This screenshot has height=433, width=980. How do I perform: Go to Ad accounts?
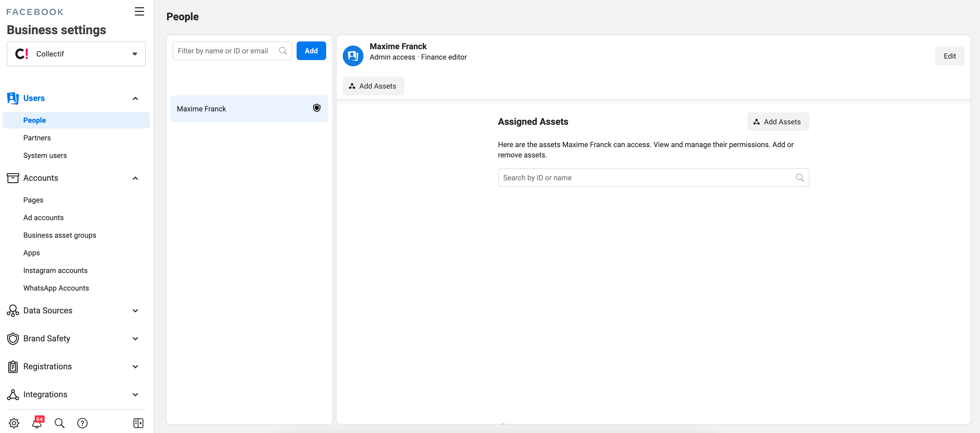tap(43, 218)
